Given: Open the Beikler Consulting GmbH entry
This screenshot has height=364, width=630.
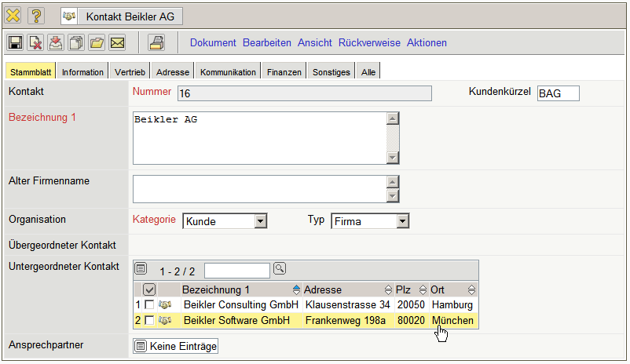Looking at the screenshot, I should [240, 304].
